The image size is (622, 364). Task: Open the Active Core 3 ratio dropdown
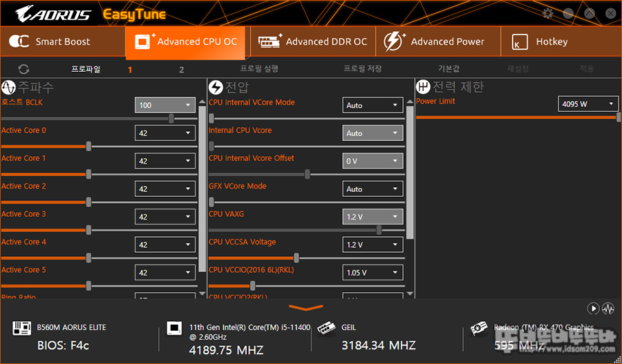coord(165,216)
